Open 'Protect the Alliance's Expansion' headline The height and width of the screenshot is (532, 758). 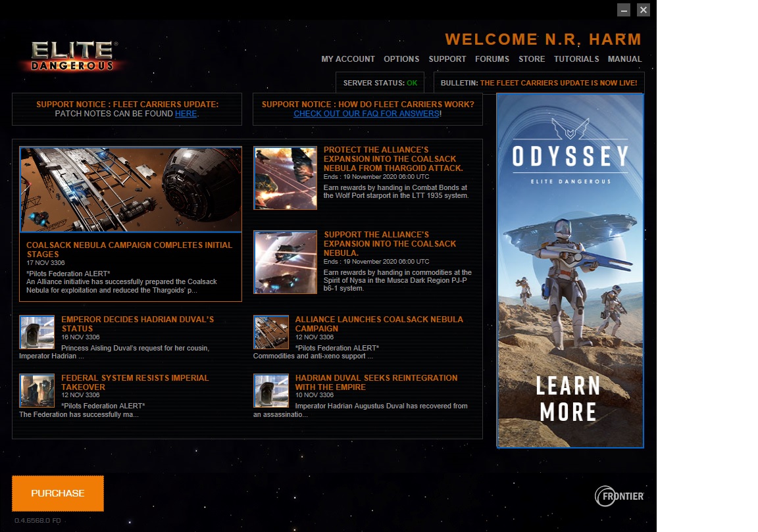click(x=393, y=159)
